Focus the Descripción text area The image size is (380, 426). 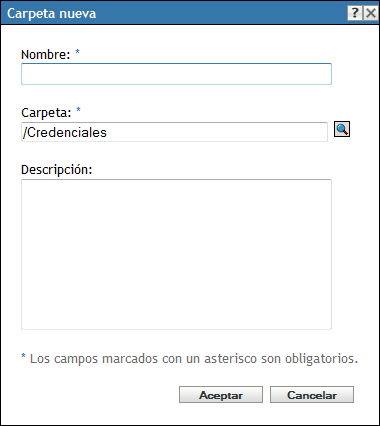click(176, 255)
